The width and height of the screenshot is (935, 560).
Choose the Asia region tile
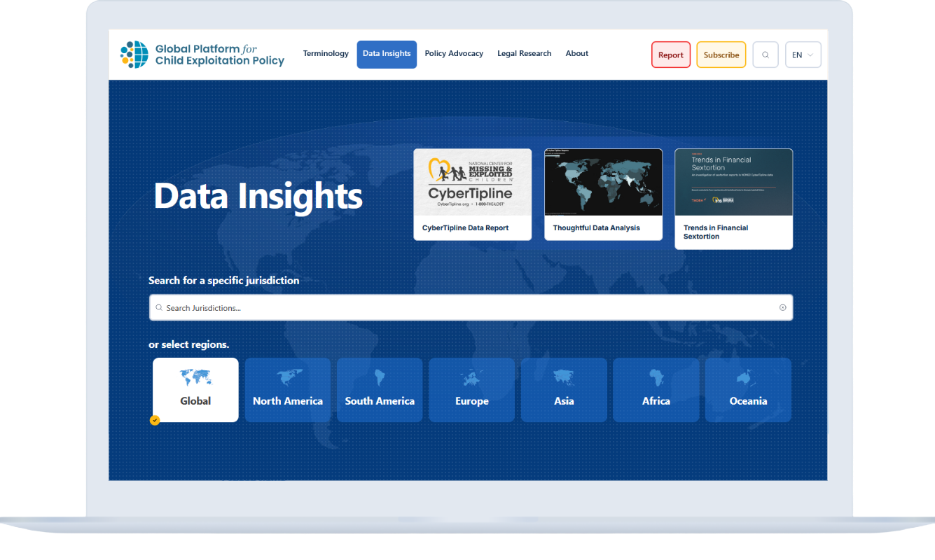pos(564,390)
